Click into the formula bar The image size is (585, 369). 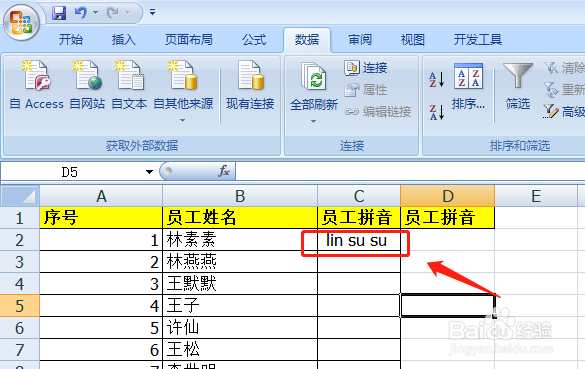(x=410, y=172)
